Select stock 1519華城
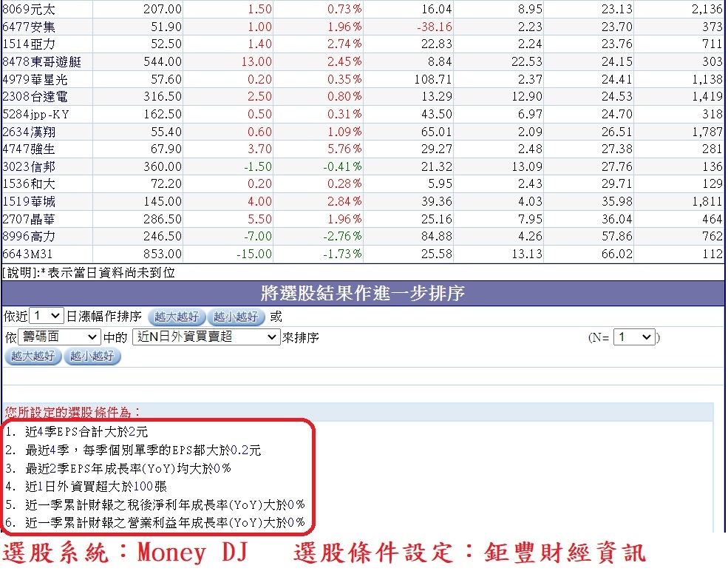Viewport: 728px width, 574px height. click(29, 201)
